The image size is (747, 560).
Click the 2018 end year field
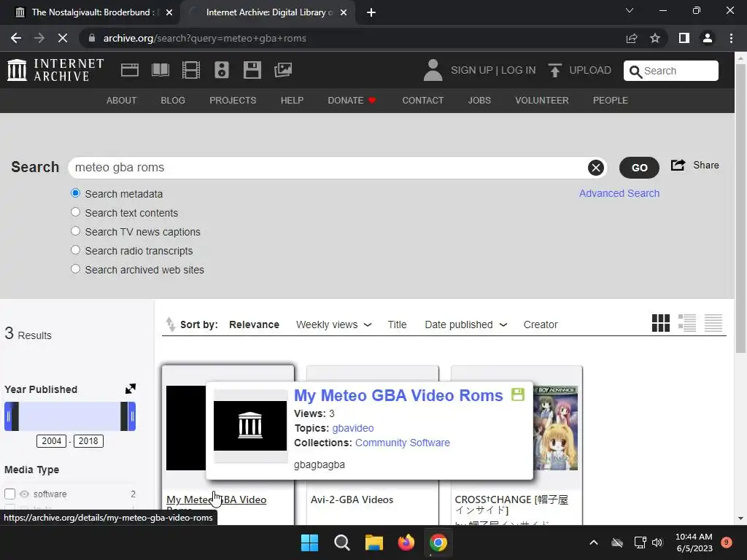tap(88, 441)
